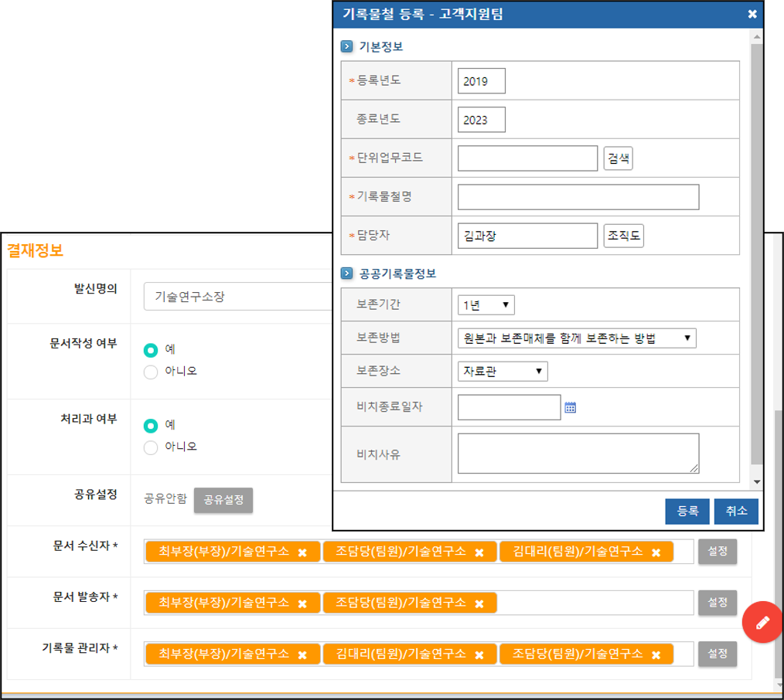Viewport: 784px width, 700px height.
Task: Click the red pencil edit floating button
Action: coord(762,623)
